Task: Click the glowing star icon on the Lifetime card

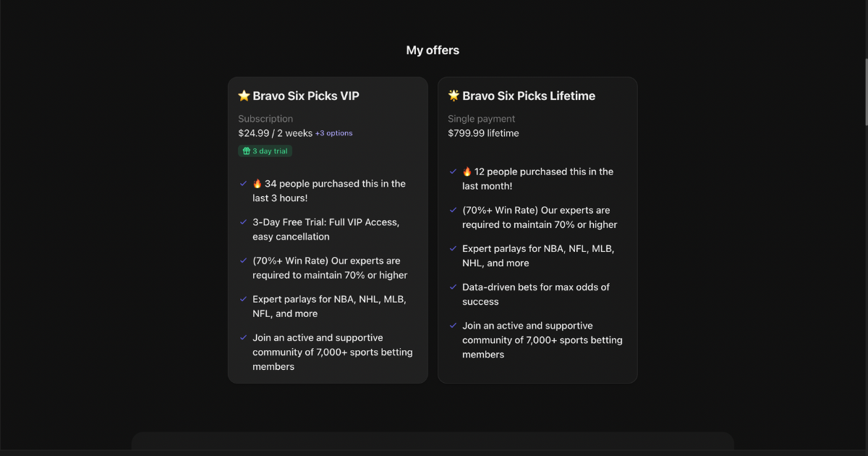Action: pos(453,95)
